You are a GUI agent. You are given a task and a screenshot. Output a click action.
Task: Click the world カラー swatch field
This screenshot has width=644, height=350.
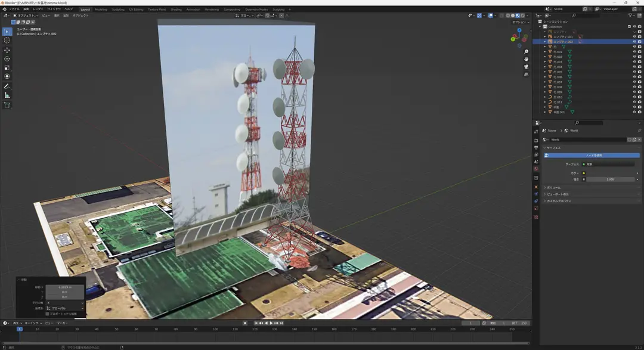click(610, 173)
